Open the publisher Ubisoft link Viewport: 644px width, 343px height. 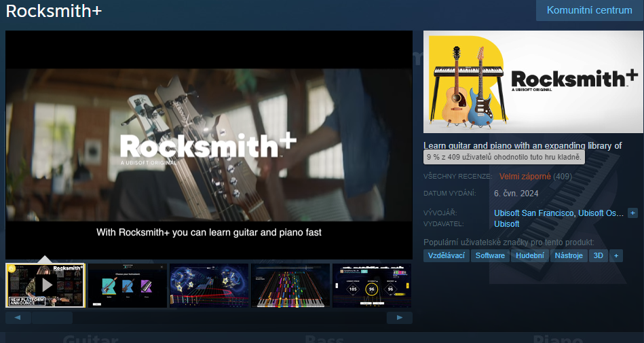506,224
